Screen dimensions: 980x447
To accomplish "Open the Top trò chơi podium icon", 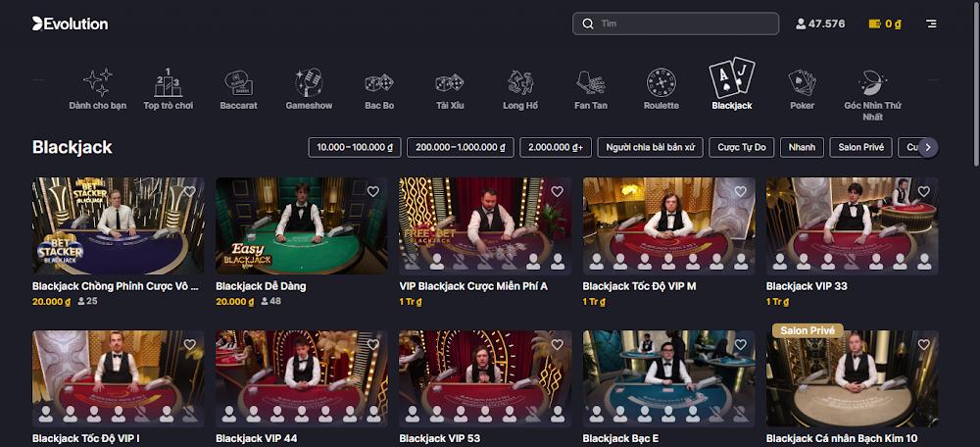I will point(169,82).
